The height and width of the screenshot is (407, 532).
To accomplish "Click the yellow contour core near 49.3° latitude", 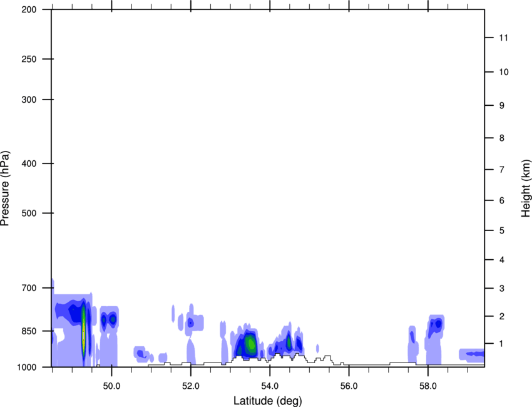I will [83, 331].
